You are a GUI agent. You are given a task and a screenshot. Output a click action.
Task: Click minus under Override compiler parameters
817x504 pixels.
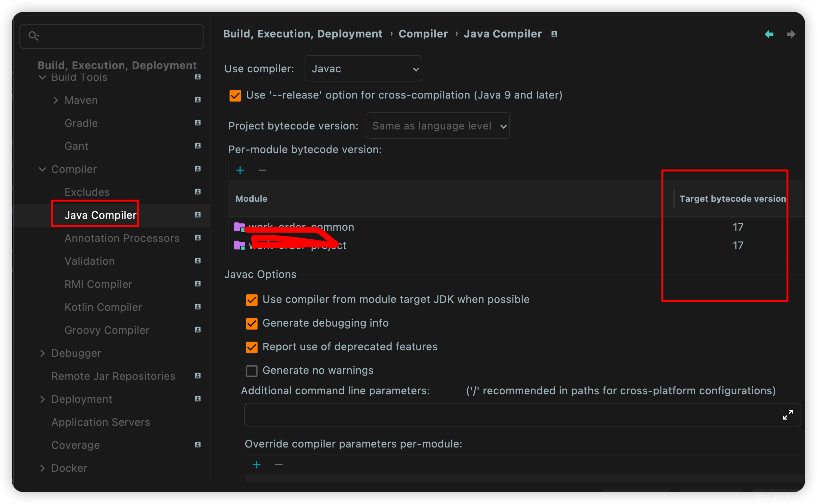click(279, 464)
